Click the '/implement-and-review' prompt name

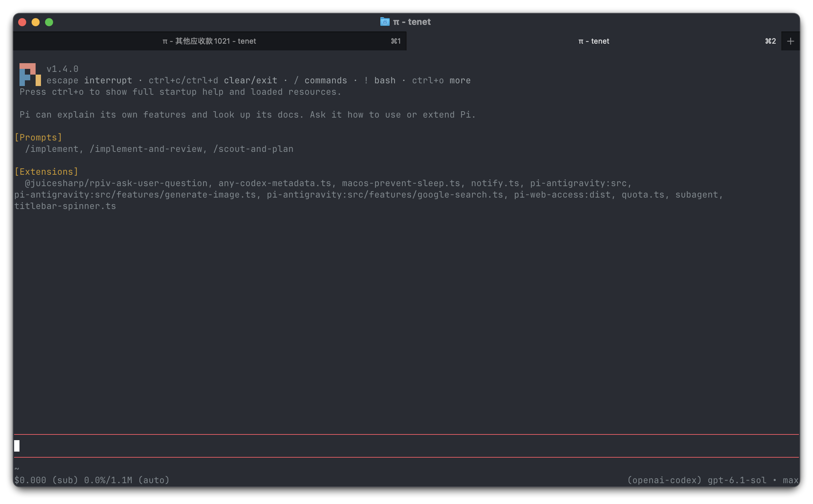coord(146,149)
